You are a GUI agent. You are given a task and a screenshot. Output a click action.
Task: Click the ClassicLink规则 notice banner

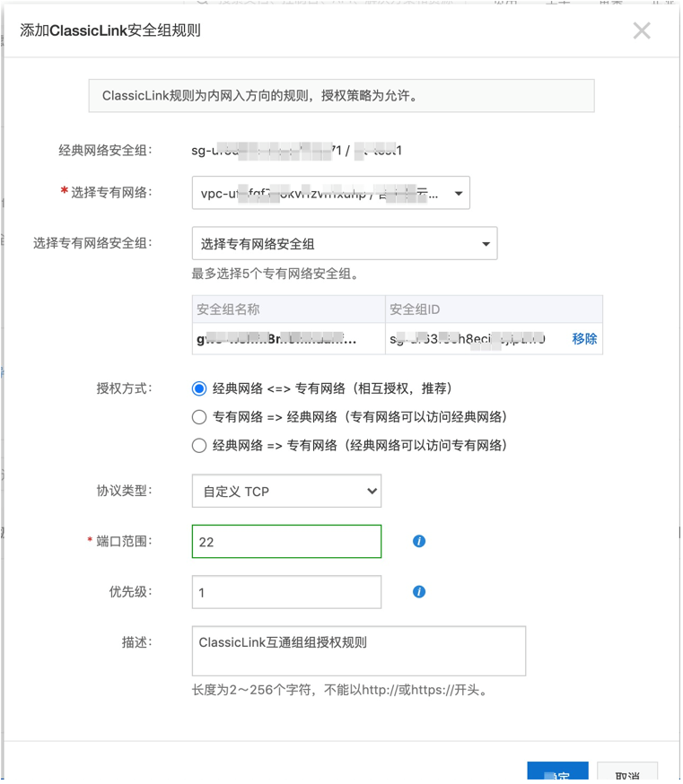point(341,96)
